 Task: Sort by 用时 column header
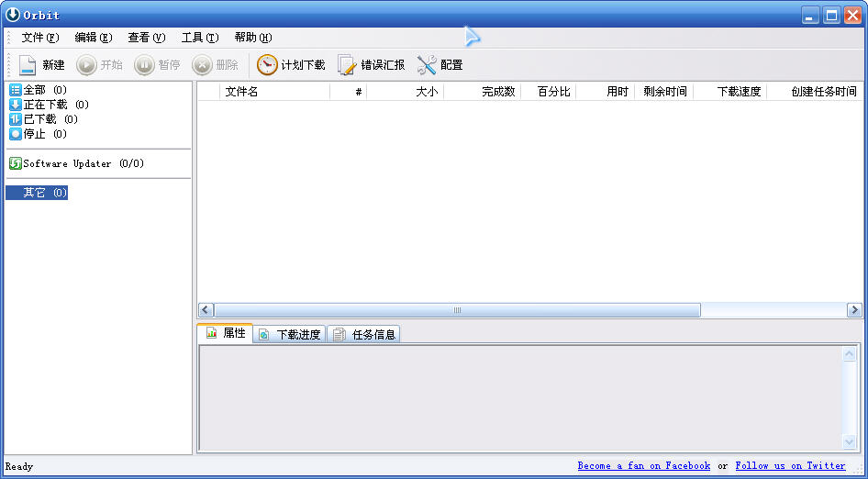(x=605, y=92)
